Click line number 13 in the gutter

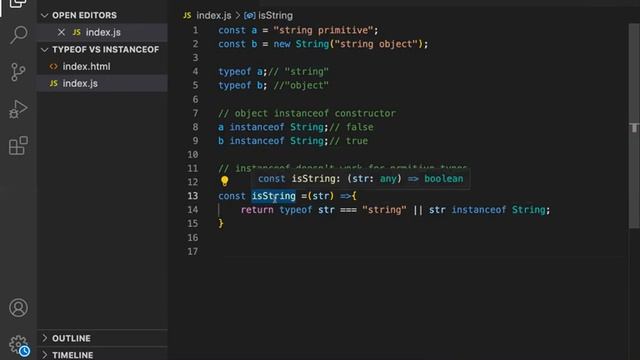[x=193, y=196]
